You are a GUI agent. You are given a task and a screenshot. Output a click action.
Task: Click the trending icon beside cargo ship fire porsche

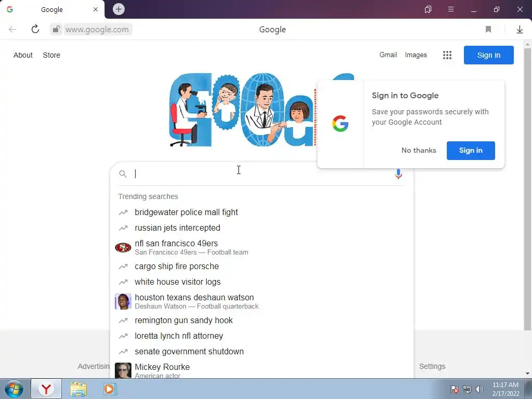coord(123,267)
